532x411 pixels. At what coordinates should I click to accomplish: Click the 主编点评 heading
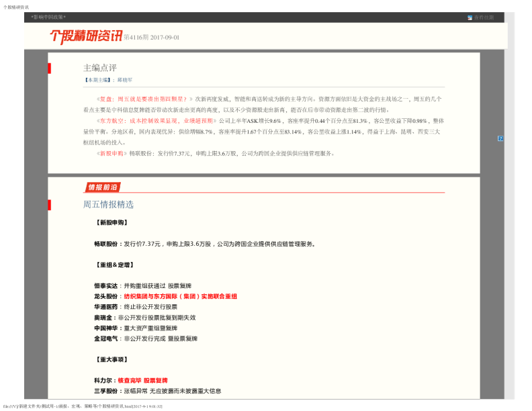pos(99,68)
